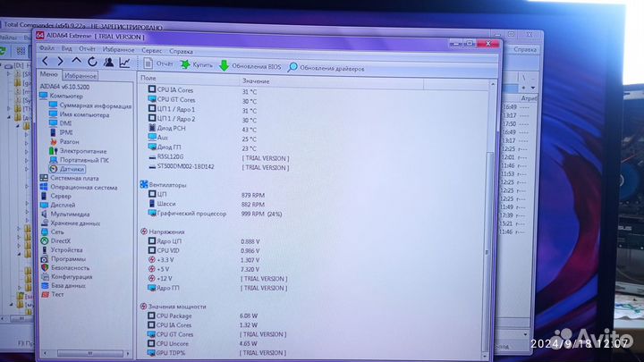Select the CPU Package power row

point(174,316)
